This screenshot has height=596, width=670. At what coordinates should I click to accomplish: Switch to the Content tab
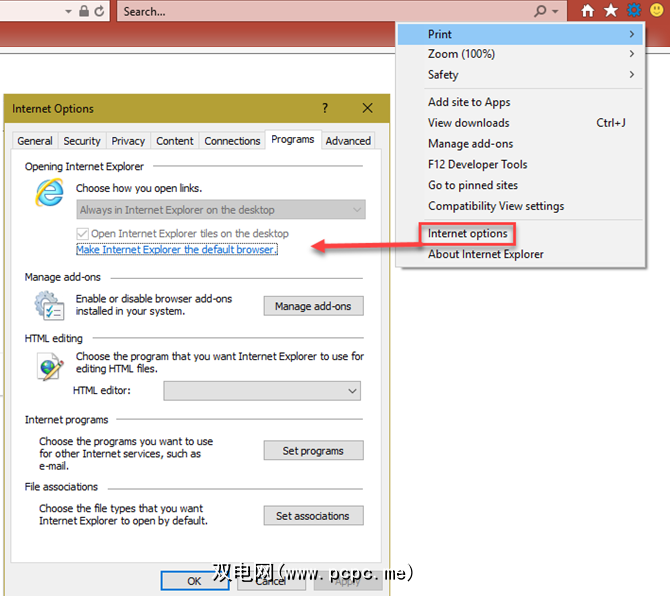(x=175, y=141)
